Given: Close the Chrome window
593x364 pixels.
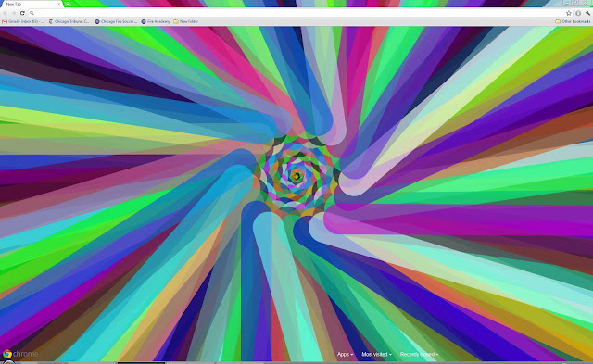Looking at the screenshot, I should [x=585, y=2].
